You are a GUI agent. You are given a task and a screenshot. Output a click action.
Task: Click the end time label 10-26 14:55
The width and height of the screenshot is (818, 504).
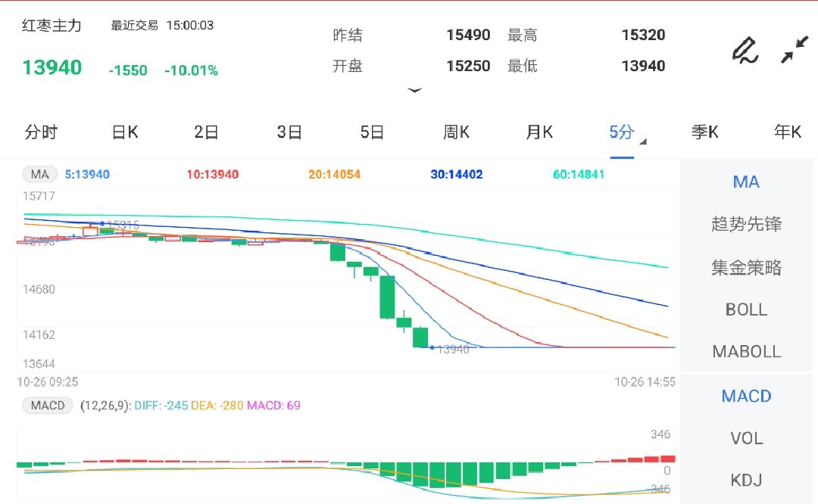[645, 382]
